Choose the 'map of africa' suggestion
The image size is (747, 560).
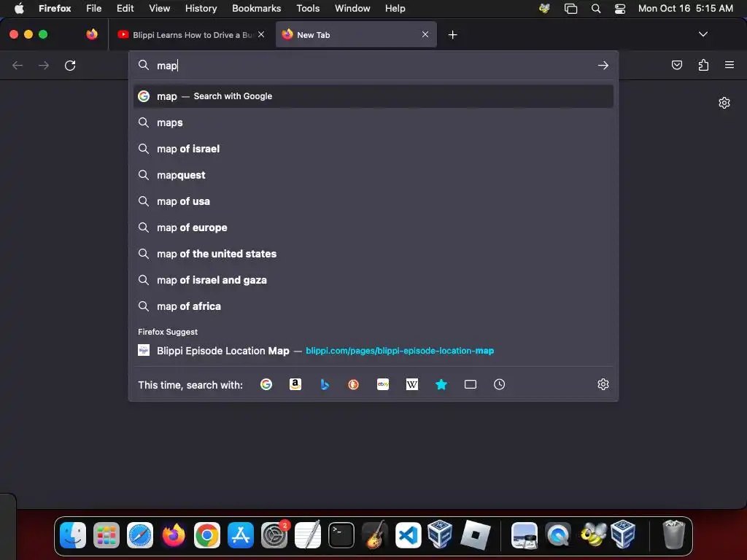click(373, 306)
